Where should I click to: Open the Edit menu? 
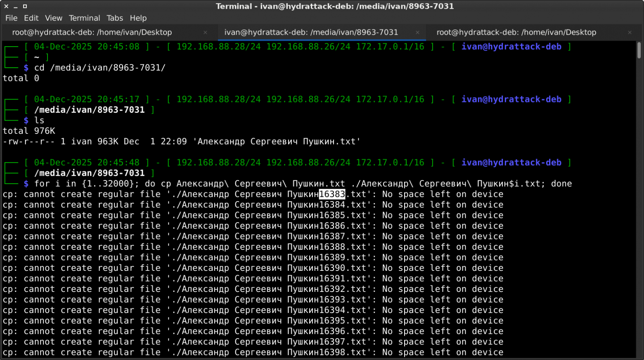tap(31, 18)
